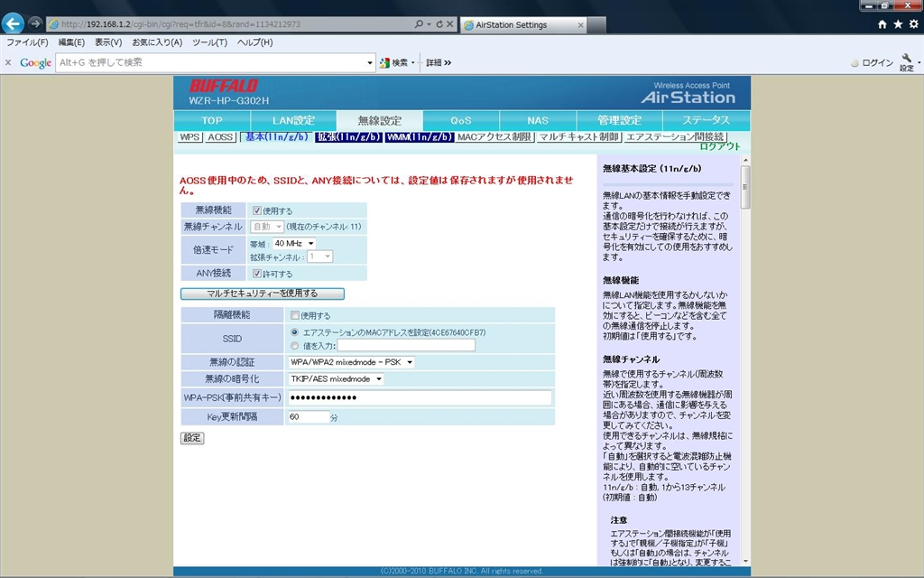This screenshot has height=578, width=924.
Task: Open エアステーション間接続 sub-page link
Action: coord(675,137)
